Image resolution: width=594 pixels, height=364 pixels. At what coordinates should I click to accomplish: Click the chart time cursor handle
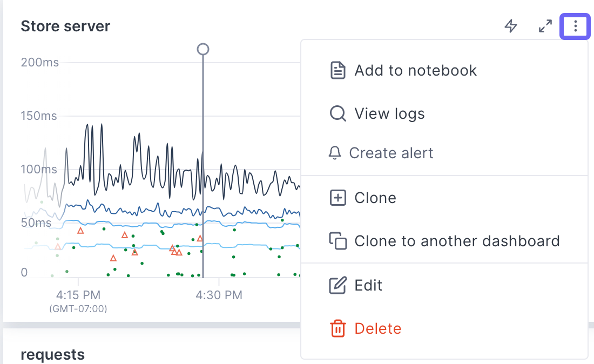click(x=203, y=49)
